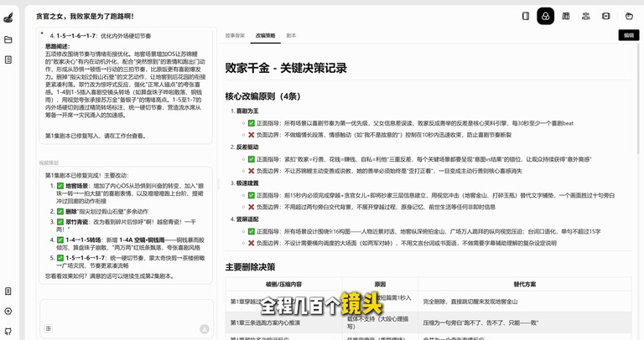Click the round send arrow button in chat input

point(204,329)
